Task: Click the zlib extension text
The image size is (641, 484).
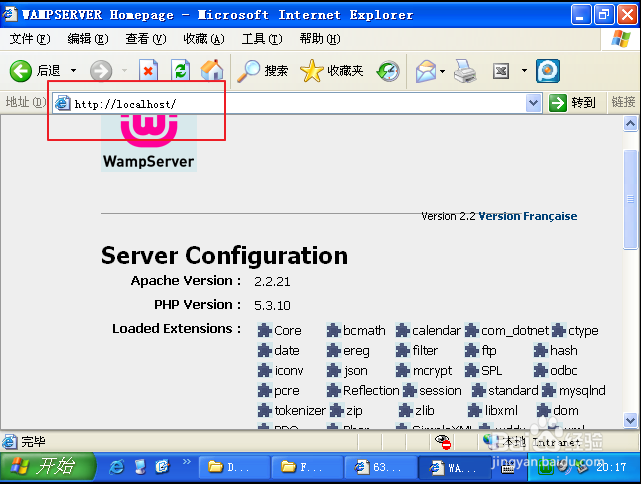Action: [425, 410]
